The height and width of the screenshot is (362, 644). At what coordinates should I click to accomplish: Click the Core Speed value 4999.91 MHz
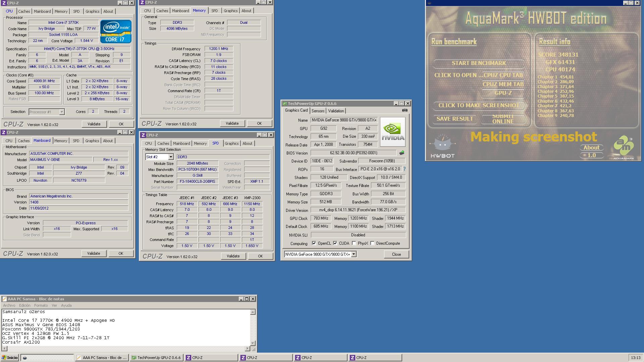click(44, 81)
